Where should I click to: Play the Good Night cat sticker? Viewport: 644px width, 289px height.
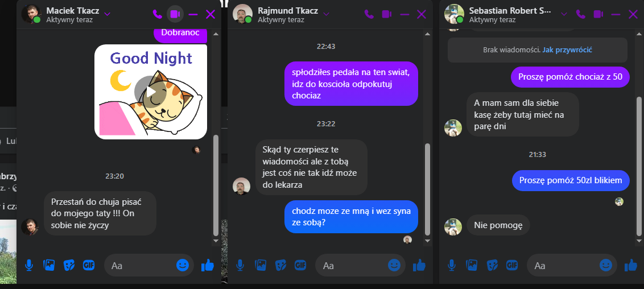[x=150, y=92]
